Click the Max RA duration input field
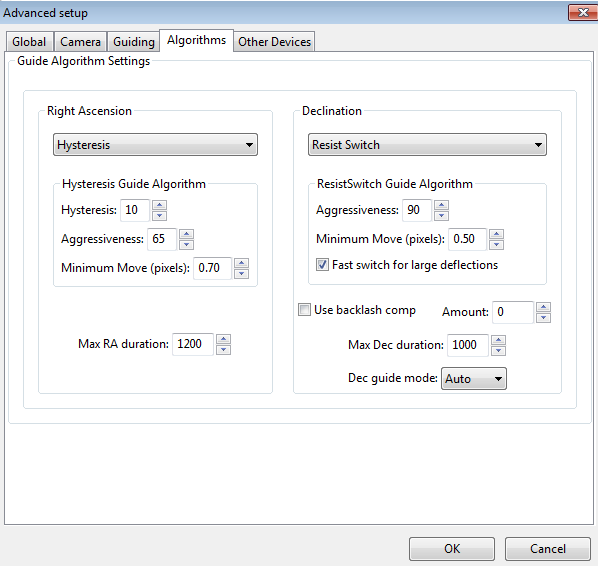598x566 pixels. (x=193, y=344)
